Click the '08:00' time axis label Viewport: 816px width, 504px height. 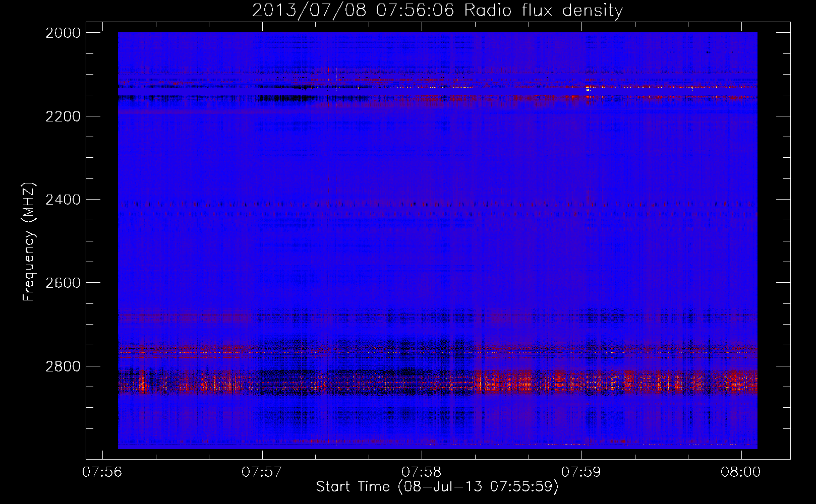741,472
